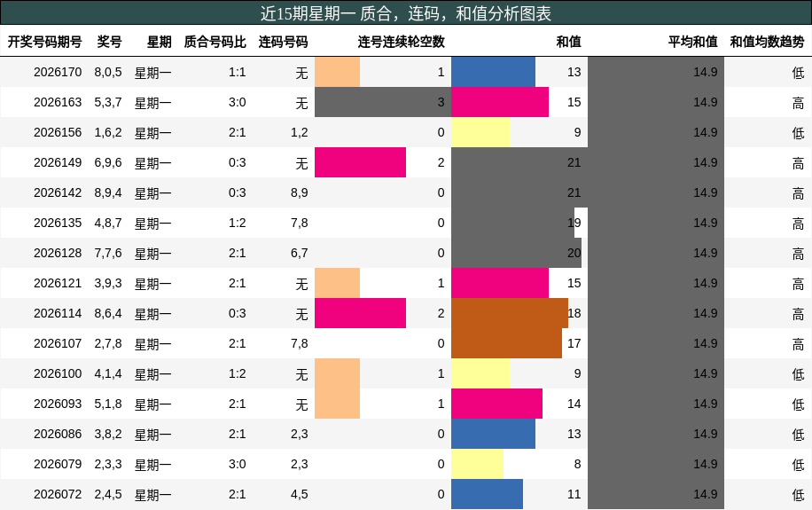Select winning numbers 8,0,5

[108, 72]
